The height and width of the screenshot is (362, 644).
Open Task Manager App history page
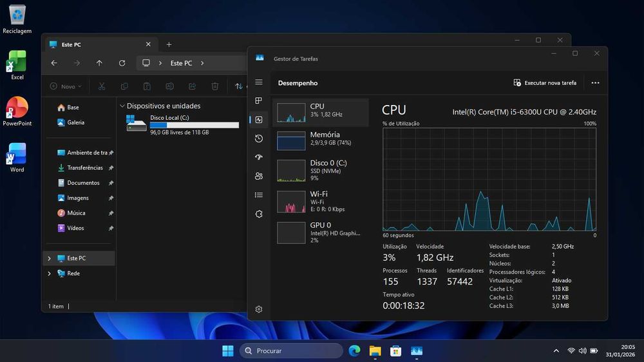(x=259, y=138)
